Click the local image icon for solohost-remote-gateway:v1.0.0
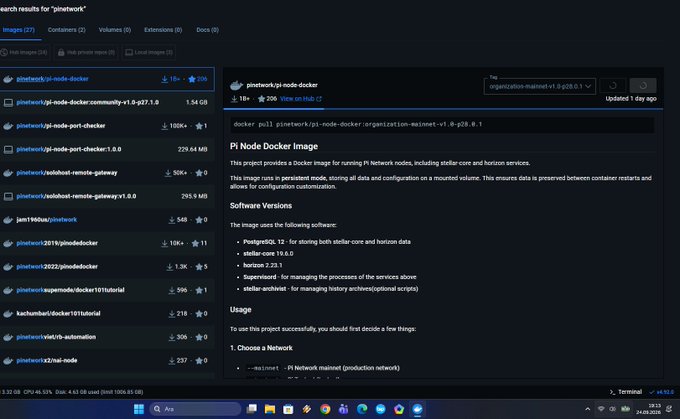The height and width of the screenshot is (419, 680). [8, 196]
